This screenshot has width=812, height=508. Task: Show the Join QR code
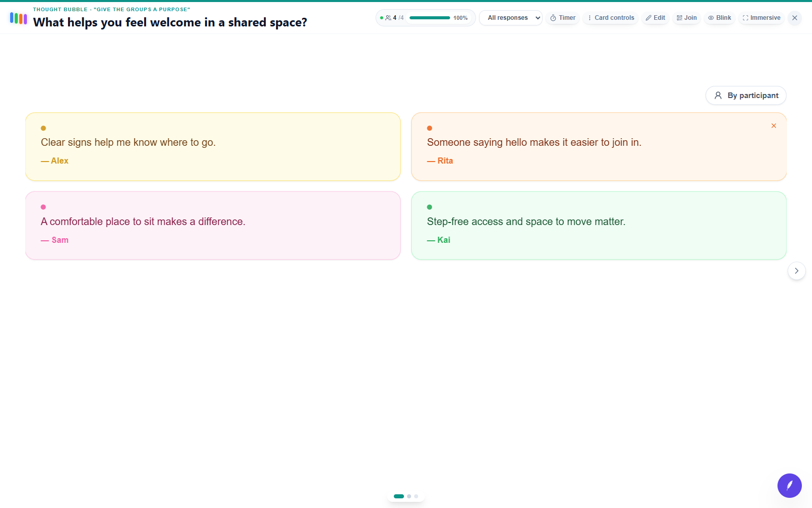coord(687,18)
